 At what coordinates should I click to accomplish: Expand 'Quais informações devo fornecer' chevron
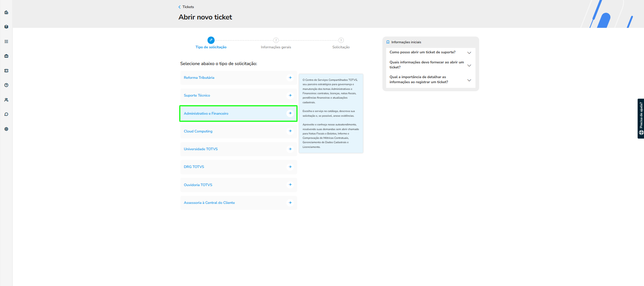tap(469, 65)
